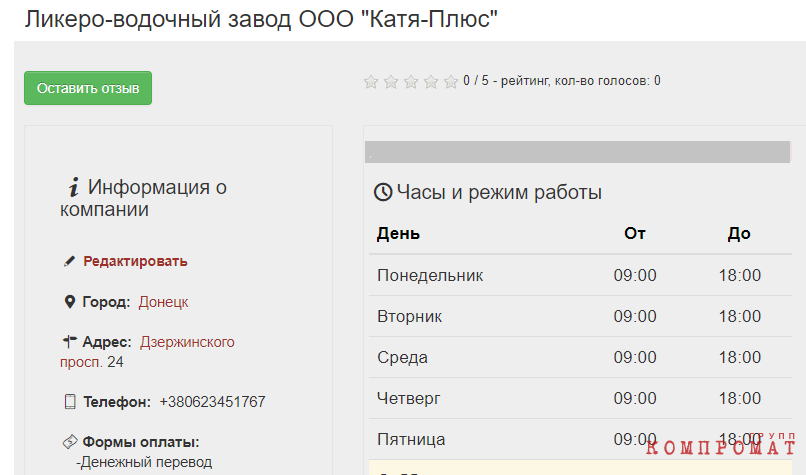Click the 'До' column header

point(739,233)
